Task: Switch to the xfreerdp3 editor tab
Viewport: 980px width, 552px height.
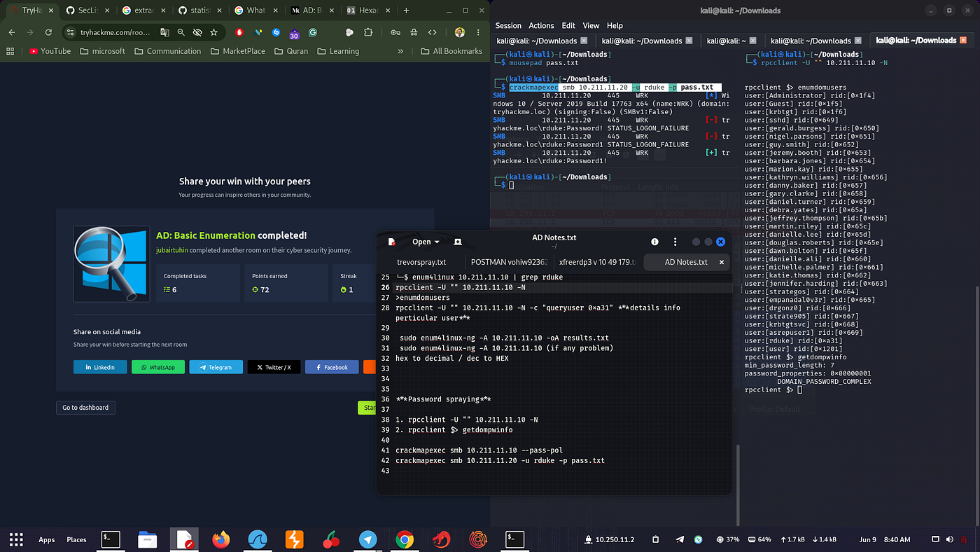Action: click(598, 262)
